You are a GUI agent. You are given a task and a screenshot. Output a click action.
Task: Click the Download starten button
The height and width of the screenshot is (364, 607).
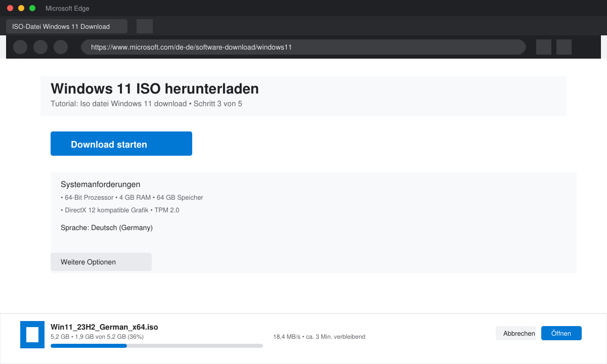(x=121, y=144)
